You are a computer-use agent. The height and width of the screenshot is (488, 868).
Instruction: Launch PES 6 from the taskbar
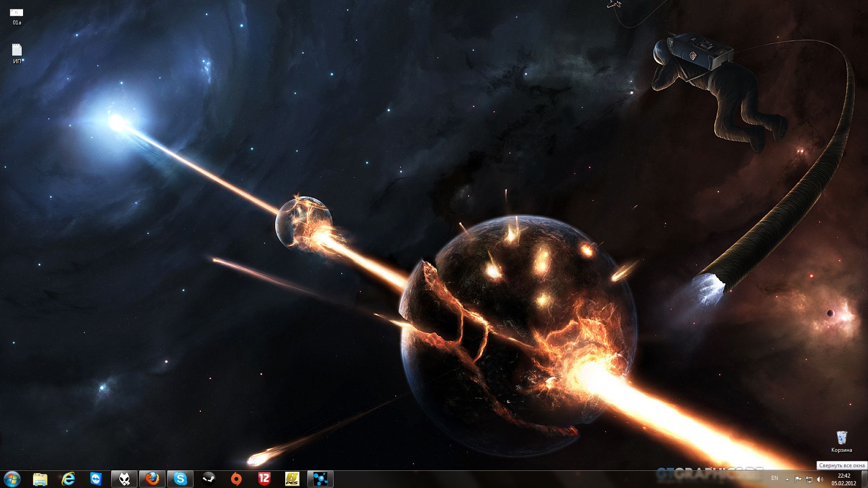[292, 479]
